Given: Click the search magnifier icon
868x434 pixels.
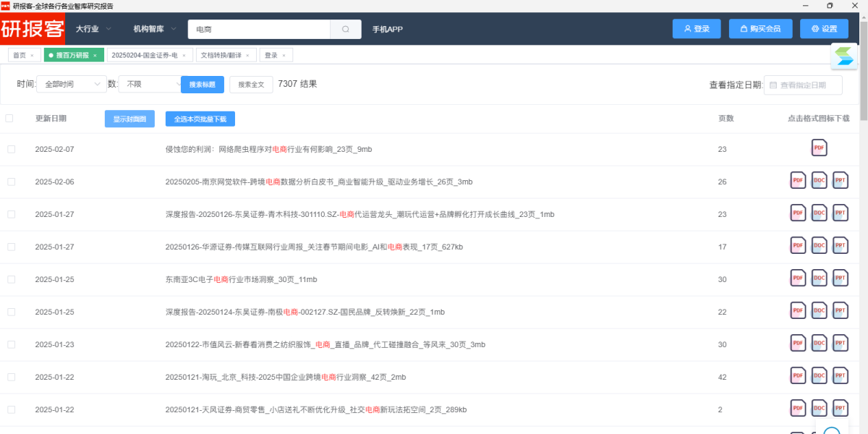Looking at the screenshot, I should pos(346,30).
